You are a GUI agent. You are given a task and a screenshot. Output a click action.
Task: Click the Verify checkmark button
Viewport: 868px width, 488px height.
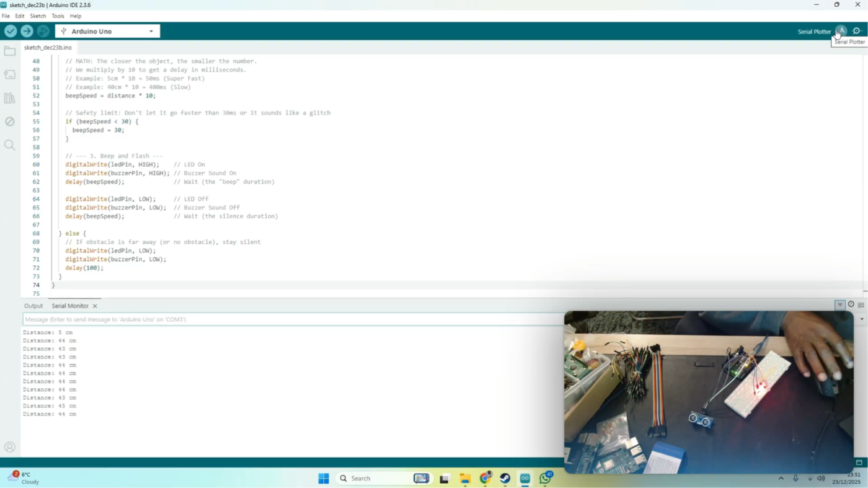point(11,31)
